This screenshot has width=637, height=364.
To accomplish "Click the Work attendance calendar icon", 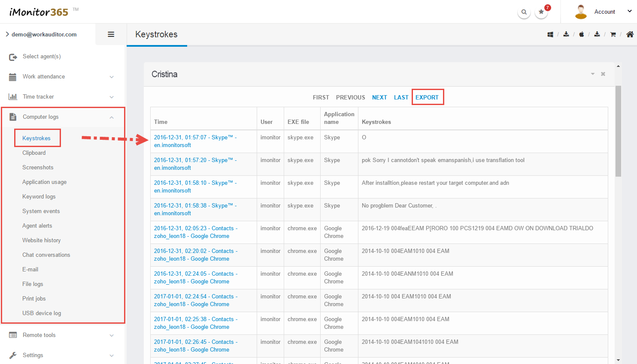I will coord(13,77).
